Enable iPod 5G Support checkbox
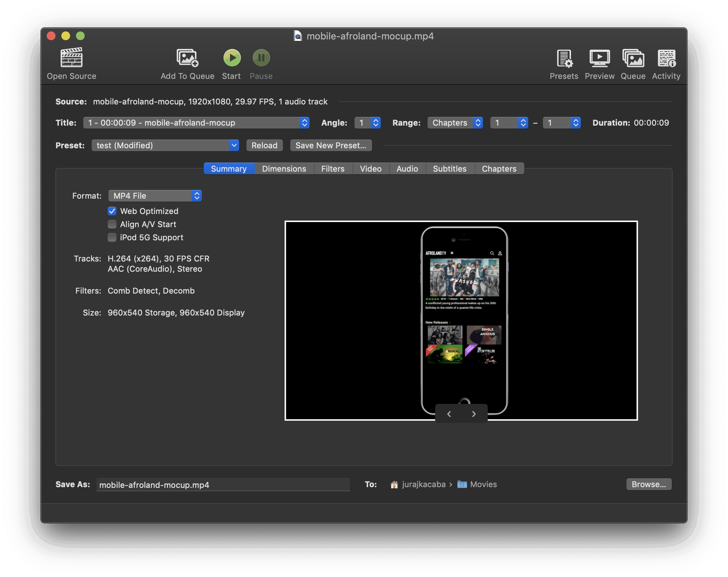This screenshot has width=728, height=577. coord(112,237)
